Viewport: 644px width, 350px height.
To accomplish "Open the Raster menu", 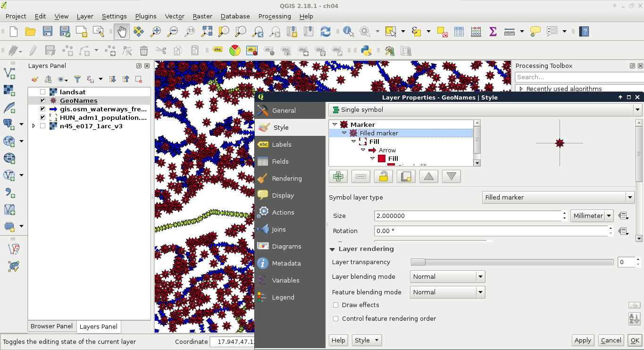I will [x=202, y=16].
